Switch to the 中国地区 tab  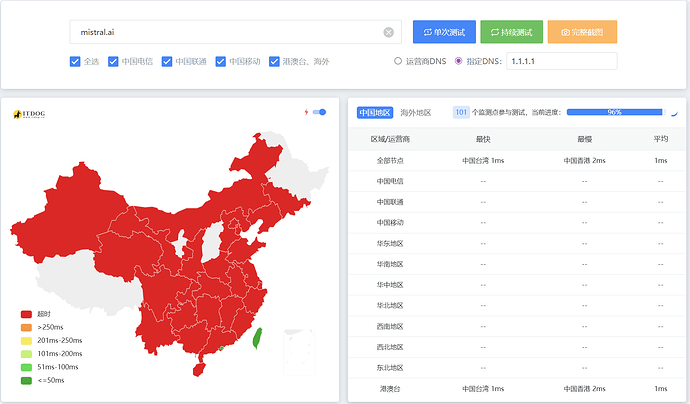point(375,113)
